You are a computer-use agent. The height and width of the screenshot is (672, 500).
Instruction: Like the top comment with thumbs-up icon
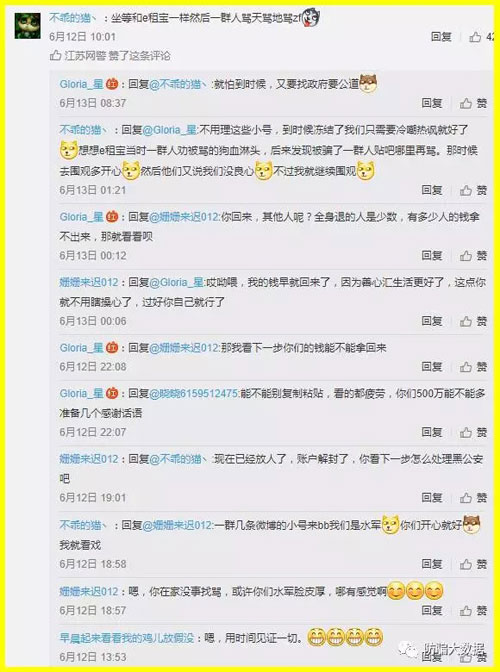click(x=475, y=37)
